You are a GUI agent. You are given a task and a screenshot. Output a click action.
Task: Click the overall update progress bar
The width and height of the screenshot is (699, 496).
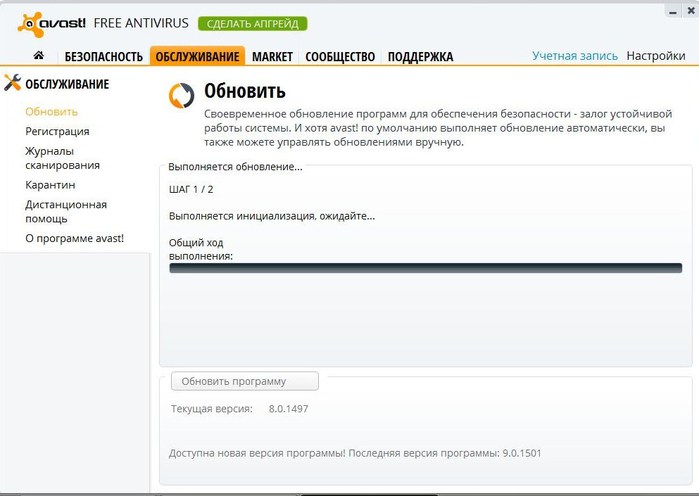tap(425, 268)
